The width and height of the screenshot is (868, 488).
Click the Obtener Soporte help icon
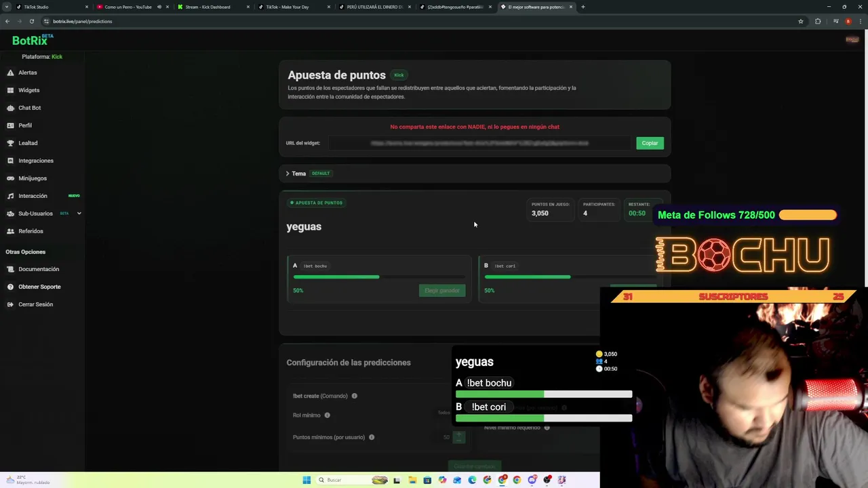coord(10,287)
